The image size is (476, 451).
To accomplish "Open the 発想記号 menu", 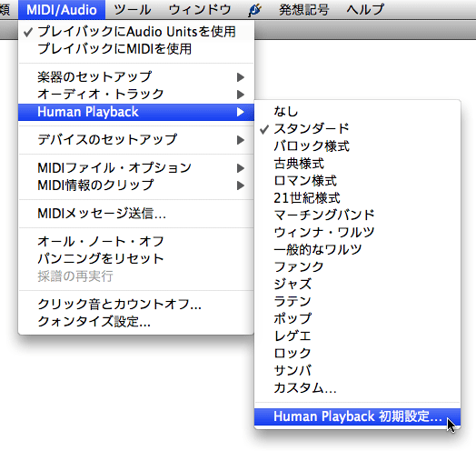I will pyautogui.click(x=304, y=10).
